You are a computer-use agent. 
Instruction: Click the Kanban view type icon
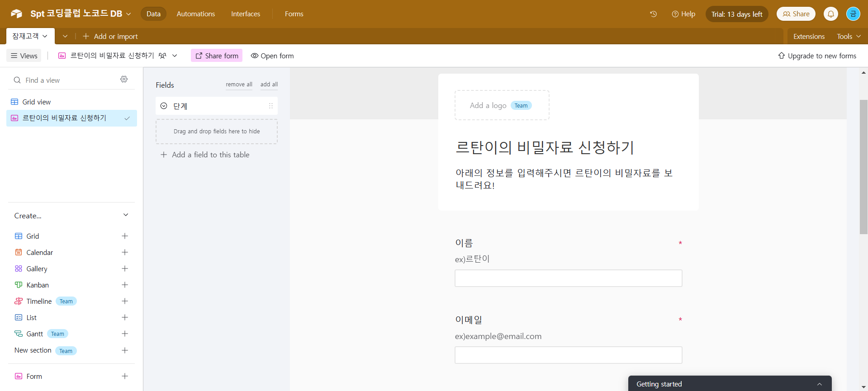click(19, 285)
